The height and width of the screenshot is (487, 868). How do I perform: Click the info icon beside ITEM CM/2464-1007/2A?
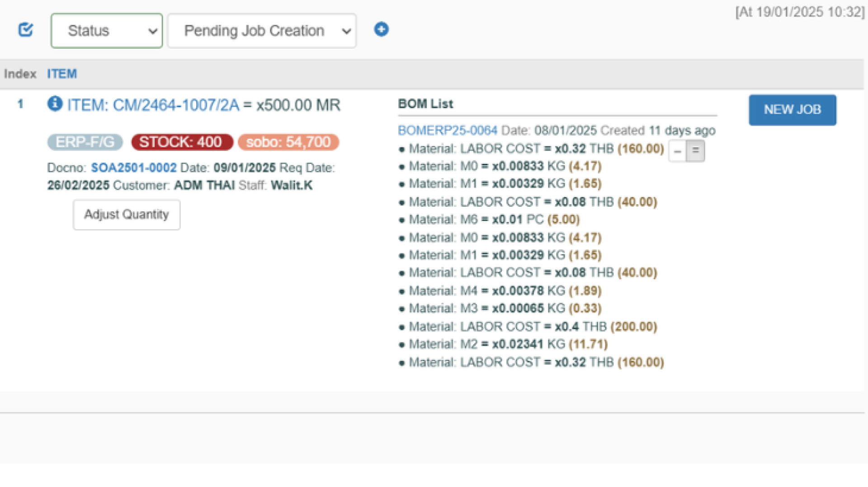click(55, 104)
